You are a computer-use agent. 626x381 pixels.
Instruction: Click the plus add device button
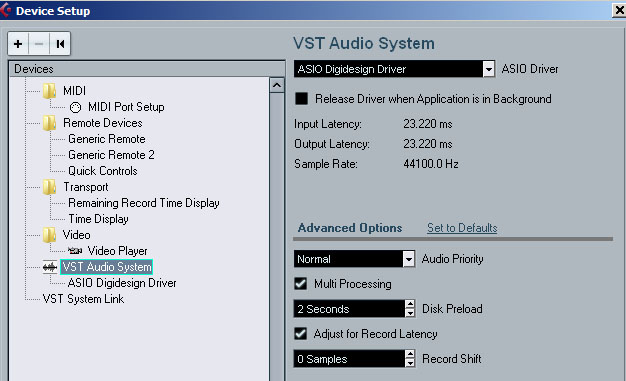click(x=18, y=44)
